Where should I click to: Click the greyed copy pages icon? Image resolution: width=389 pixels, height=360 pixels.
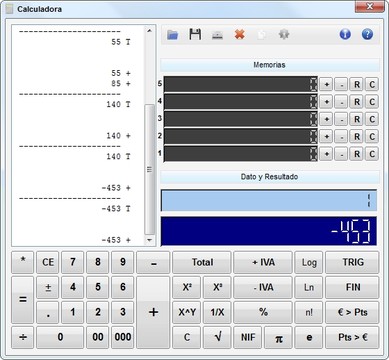click(262, 35)
